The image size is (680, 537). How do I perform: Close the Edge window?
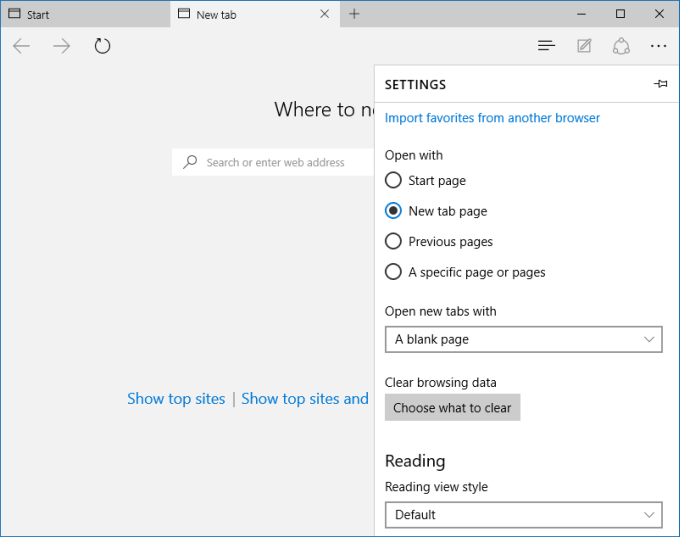tap(659, 14)
